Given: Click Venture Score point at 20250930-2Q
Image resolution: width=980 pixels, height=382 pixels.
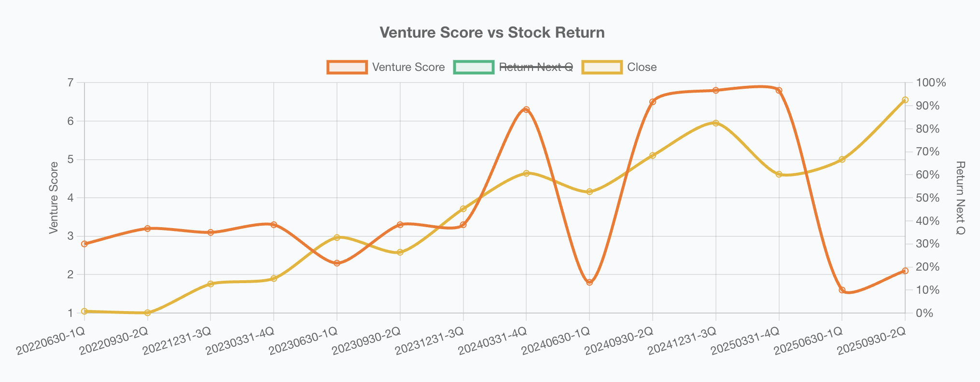Looking at the screenshot, I should pyautogui.click(x=905, y=271).
